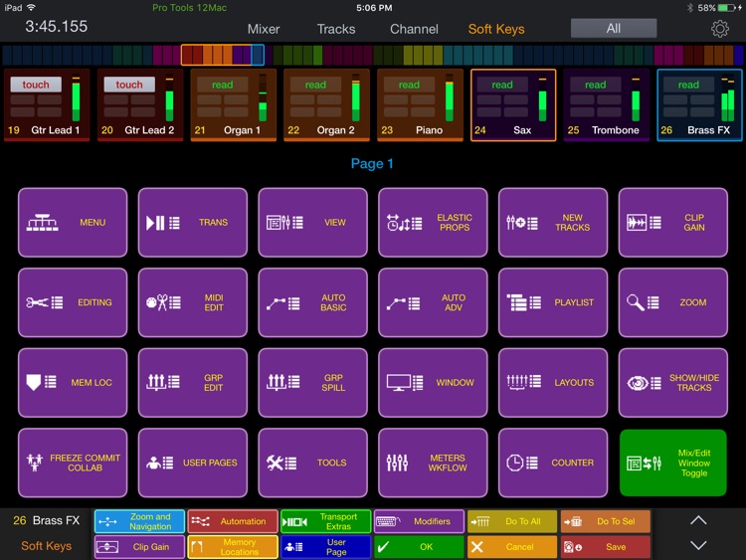Screen dimensions: 746x560
Task: Toggle touch automation mode on Gtr Lead 2
Action: tap(129, 85)
